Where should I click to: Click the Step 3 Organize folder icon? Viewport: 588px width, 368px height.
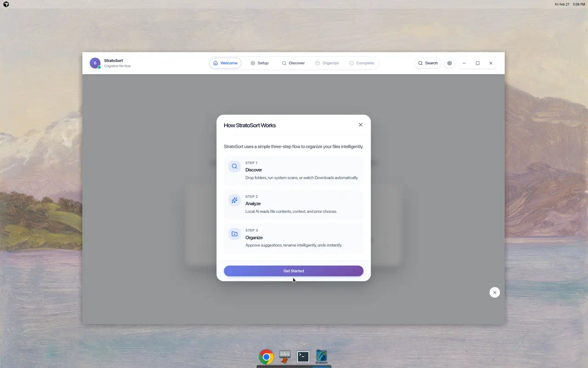click(x=234, y=234)
